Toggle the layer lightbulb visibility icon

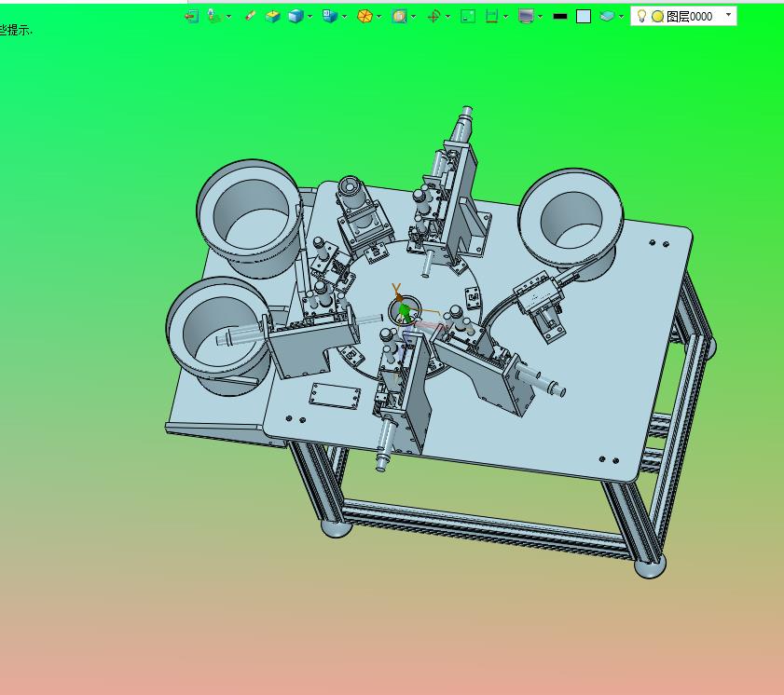(641, 17)
